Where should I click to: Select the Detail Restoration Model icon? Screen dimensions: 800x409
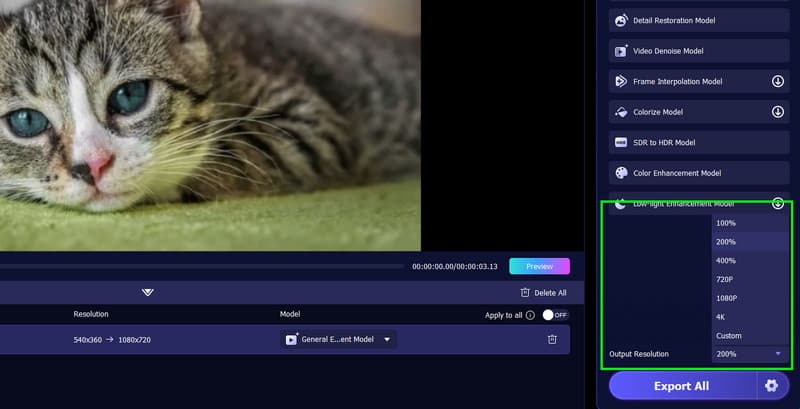tap(621, 20)
